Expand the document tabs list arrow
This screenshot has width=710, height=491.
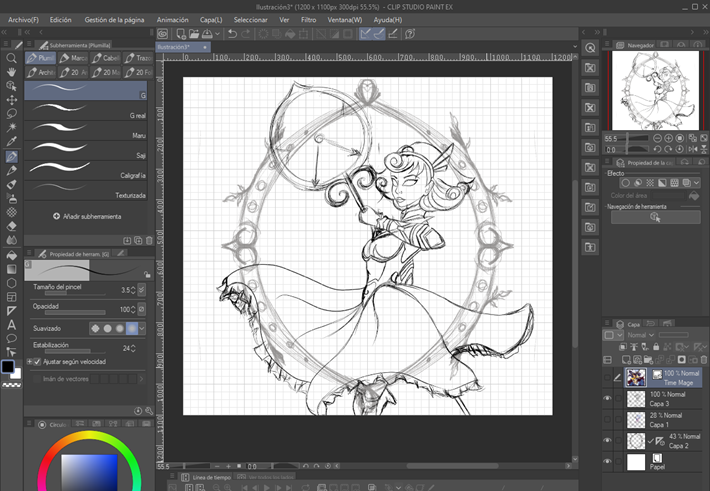pos(575,46)
